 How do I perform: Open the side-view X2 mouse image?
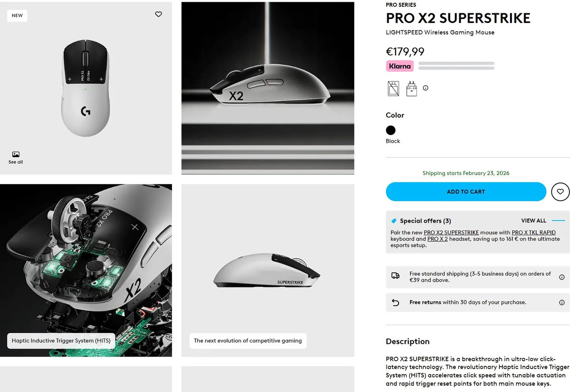pyautogui.click(x=268, y=88)
